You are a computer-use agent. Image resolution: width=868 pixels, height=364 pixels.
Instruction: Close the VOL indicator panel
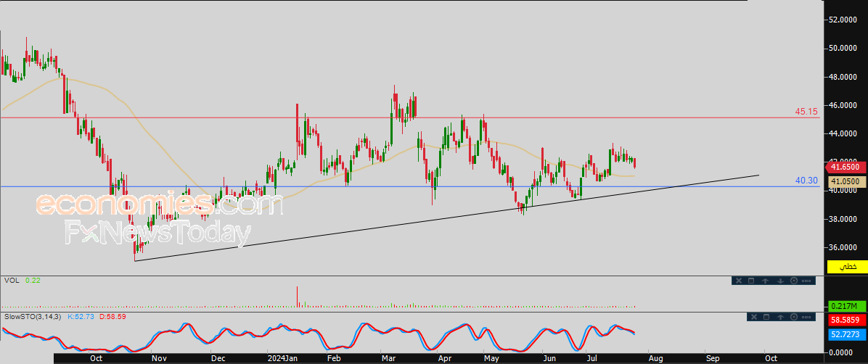tap(739, 281)
